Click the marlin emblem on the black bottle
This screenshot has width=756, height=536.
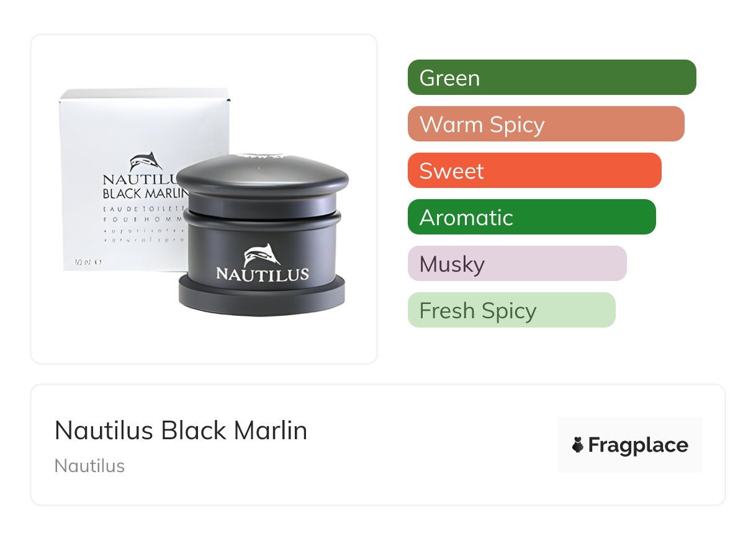click(262, 254)
